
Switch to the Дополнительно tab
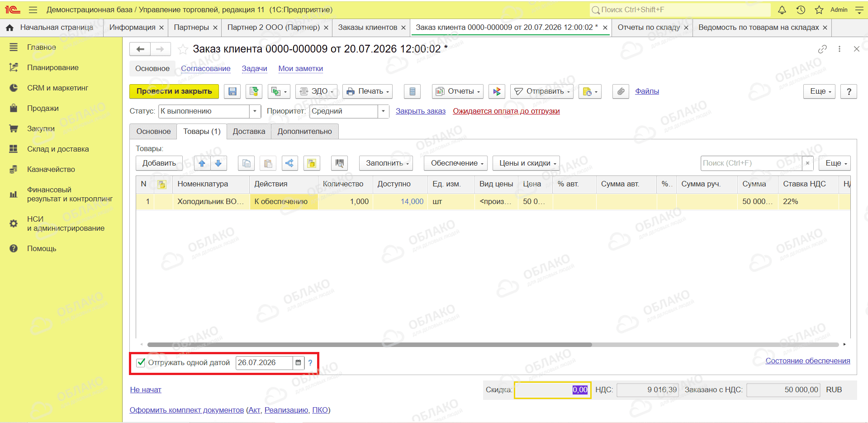(305, 132)
